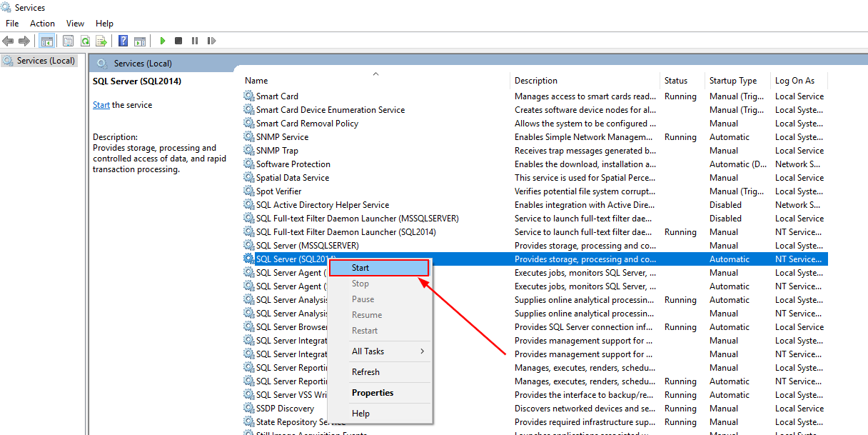The width and height of the screenshot is (868, 435).
Task: Click 'Disabled' startup type of SQL Active Directory Helper
Action: (725, 205)
